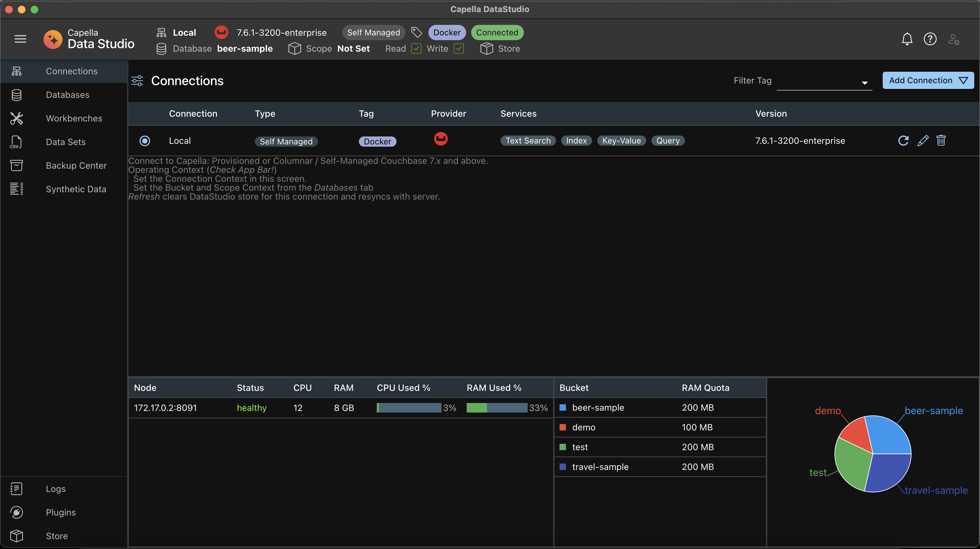The height and width of the screenshot is (549, 980).
Task: Open Data Sets menu item
Action: (64, 142)
